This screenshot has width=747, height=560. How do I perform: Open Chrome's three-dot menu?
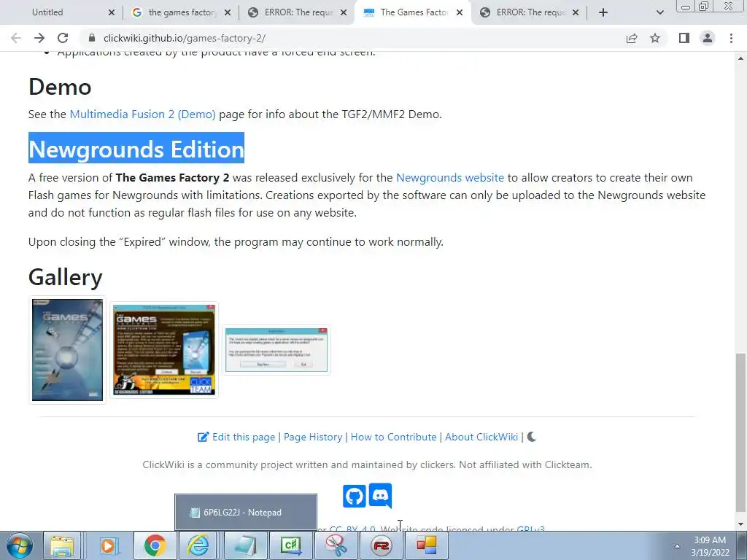(x=731, y=38)
